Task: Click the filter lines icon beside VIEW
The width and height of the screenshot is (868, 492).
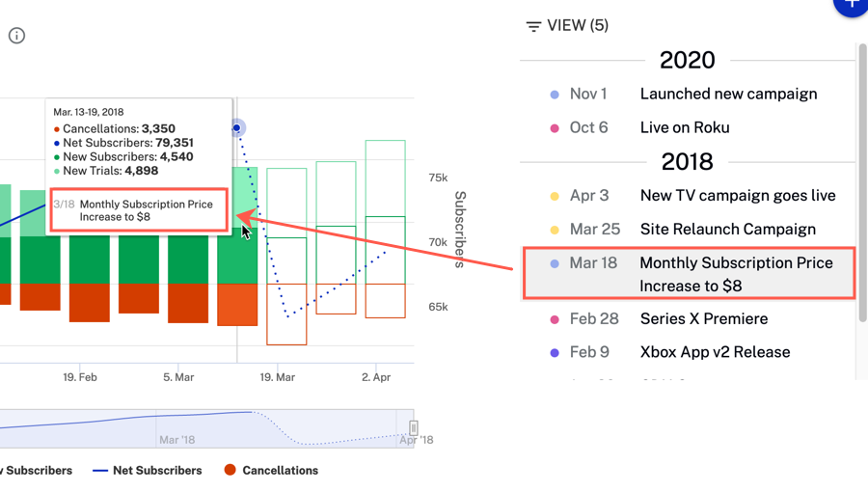Action: pos(533,27)
